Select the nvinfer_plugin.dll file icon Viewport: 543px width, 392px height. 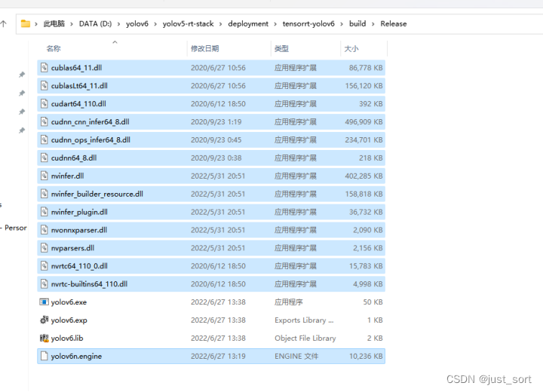[44, 212]
